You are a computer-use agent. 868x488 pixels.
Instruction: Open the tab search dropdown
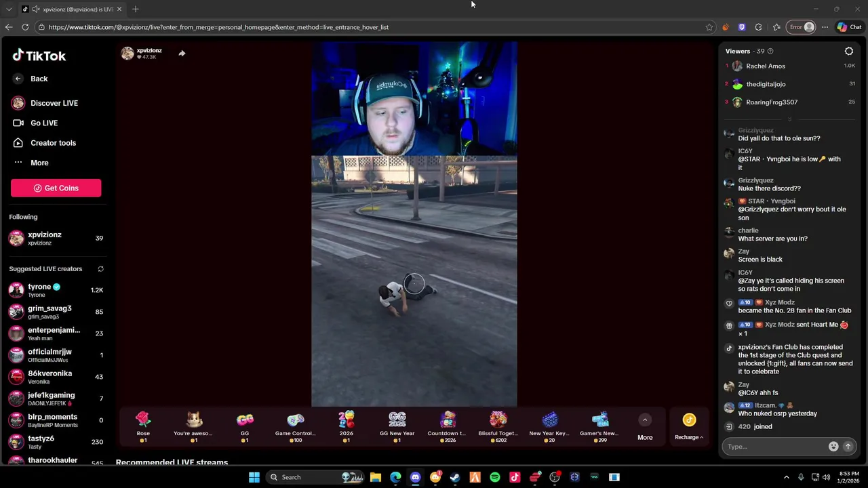click(x=8, y=9)
